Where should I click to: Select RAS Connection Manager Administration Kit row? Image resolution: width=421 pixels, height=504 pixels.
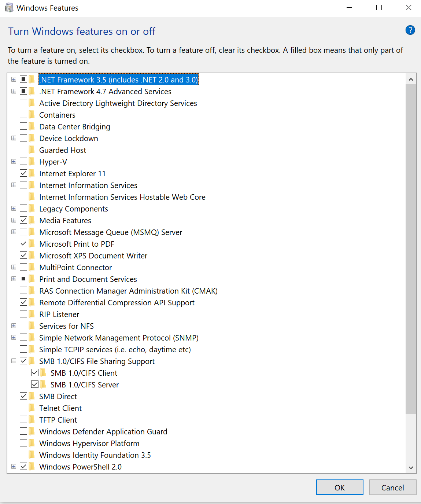click(x=128, y=291)
